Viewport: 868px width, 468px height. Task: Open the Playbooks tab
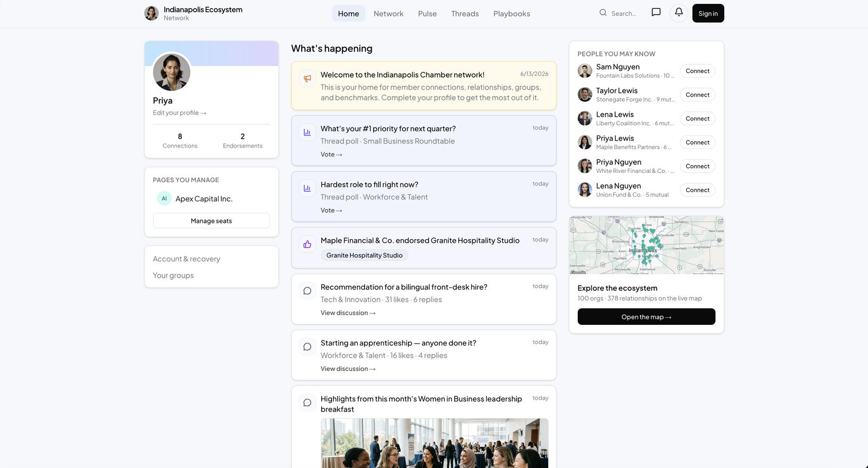tap(512, 14)
